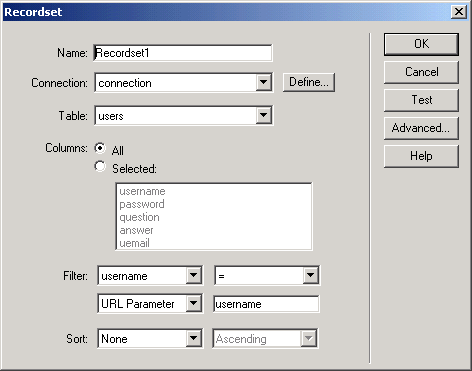Select the All columns radio button
This screenshot has width=472, height=371.
click(100, 148)
